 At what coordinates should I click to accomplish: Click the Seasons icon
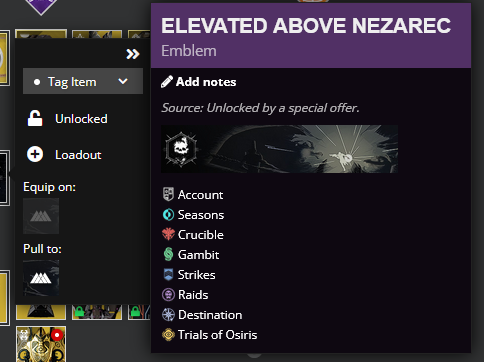[168, 215]
